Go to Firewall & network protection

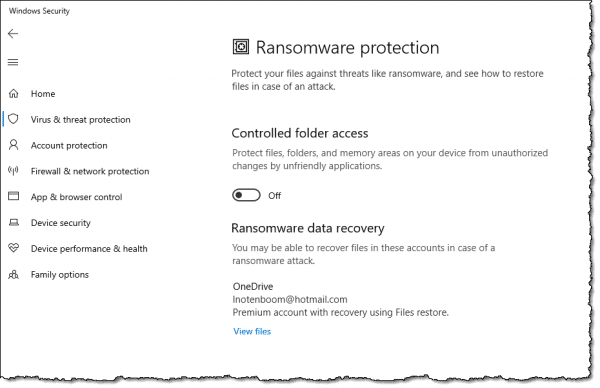pyautogui.click(x=90, y=171)
